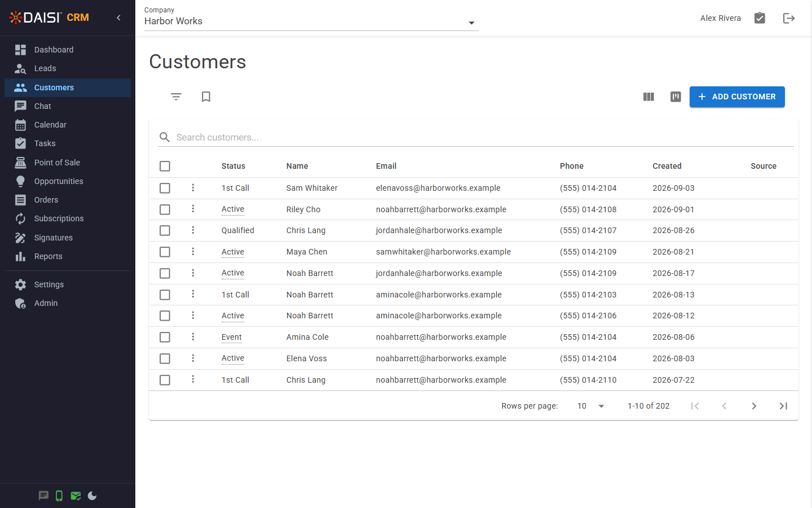
Task: Open row actions menu for Elena Voss
Action: click(193, 358)
